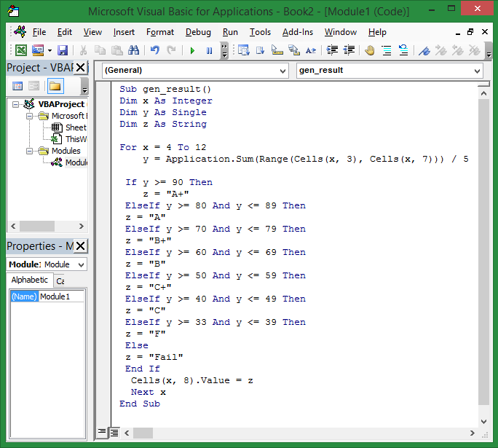Open the Tools menu
This screenshot has height=448, width=498.
260,32
